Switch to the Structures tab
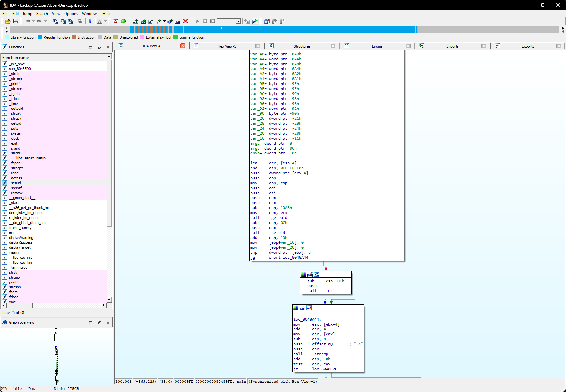This screenshot has width=566, height=392. point(302,46)
